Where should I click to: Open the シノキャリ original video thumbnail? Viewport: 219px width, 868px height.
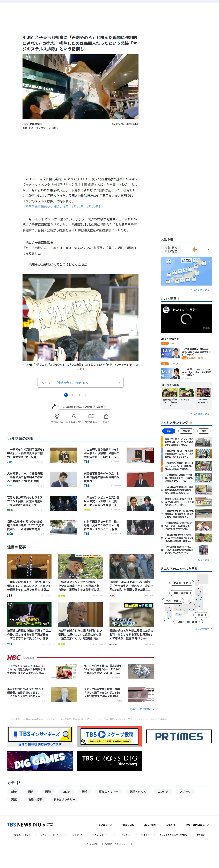click(x=186, y=392)
